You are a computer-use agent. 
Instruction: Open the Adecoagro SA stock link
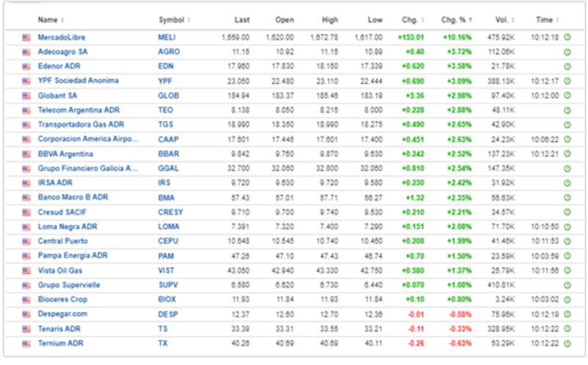62,51
